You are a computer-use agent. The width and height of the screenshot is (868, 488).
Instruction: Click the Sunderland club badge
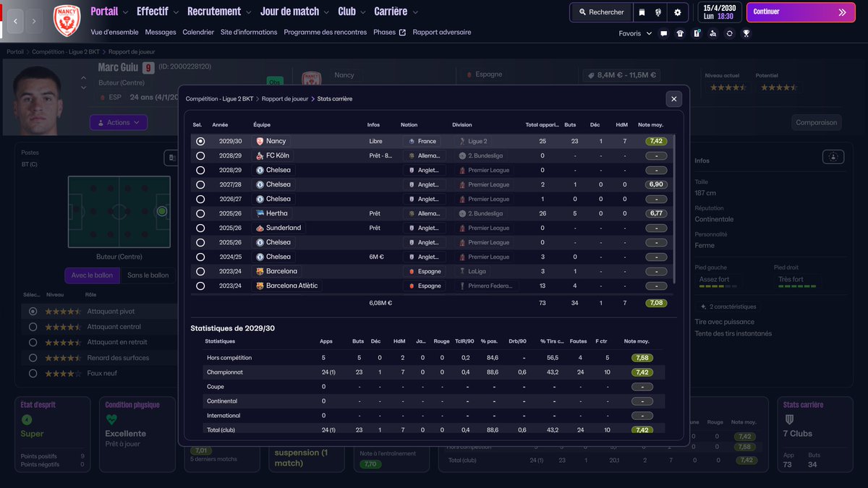pyautogui.click(x=260, y=228)
